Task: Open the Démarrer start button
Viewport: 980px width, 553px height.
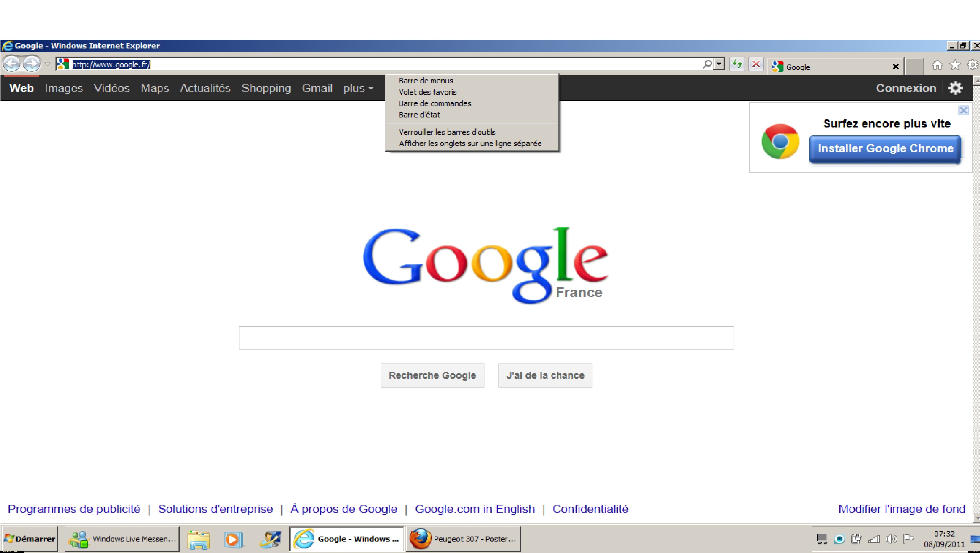Action: click(30, 538)
